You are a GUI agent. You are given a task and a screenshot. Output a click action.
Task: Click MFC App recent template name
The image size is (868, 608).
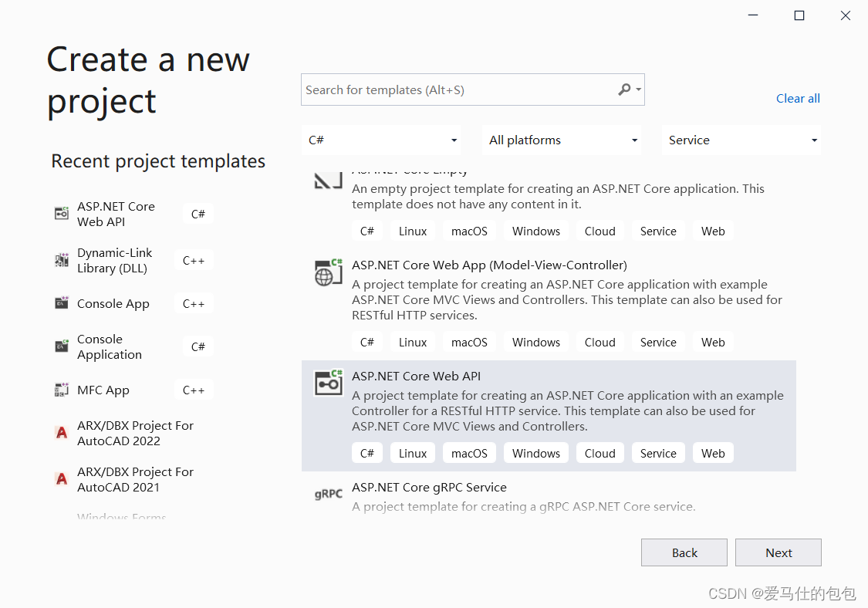(x=103, y=390)
